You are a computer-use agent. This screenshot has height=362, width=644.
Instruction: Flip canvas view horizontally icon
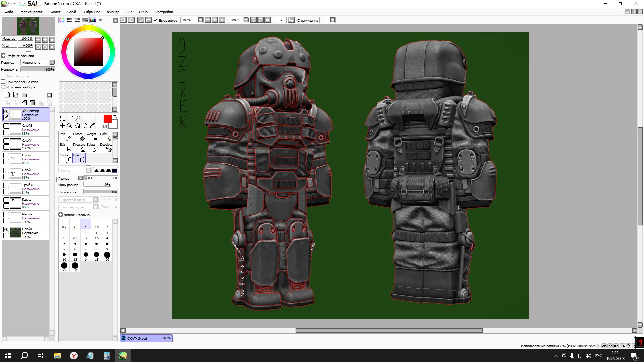(291, 20)
